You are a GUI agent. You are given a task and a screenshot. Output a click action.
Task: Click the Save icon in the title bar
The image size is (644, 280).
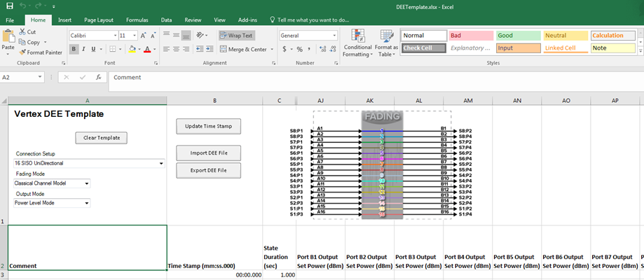click(9, 6)
